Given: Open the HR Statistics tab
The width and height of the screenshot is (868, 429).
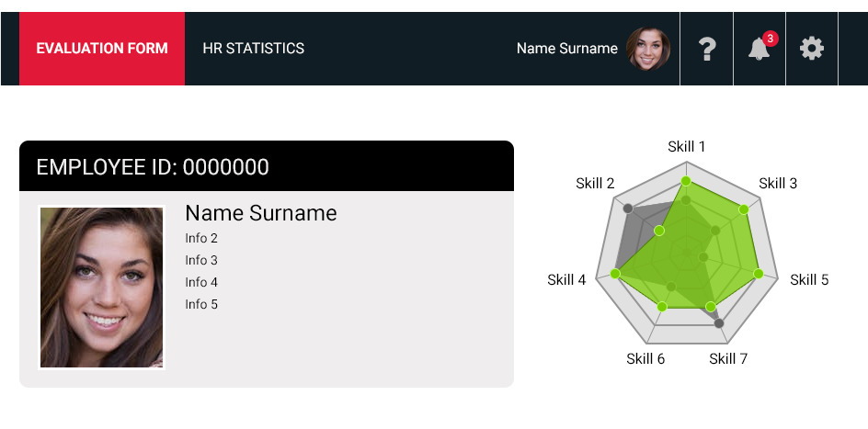Looking at the screenshot, I should pyautogui.click(x=253, y=49).
